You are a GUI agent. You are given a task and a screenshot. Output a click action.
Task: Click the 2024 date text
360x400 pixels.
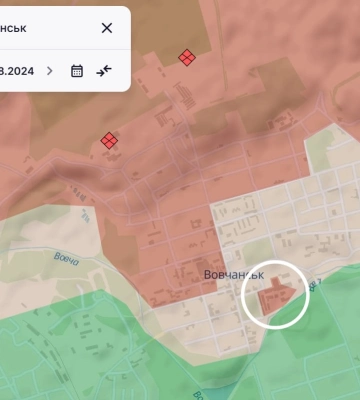pyautogui.click(x=17, y=71)
